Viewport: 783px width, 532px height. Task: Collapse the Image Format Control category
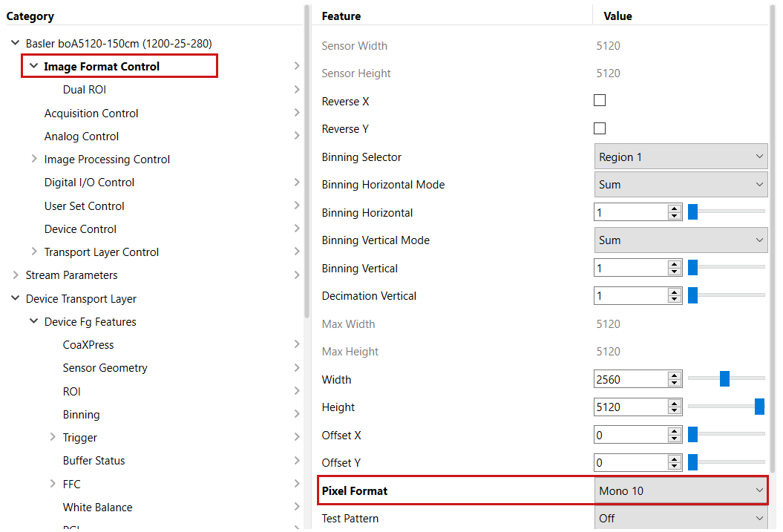pyautogui.click(x=34, y=66)
